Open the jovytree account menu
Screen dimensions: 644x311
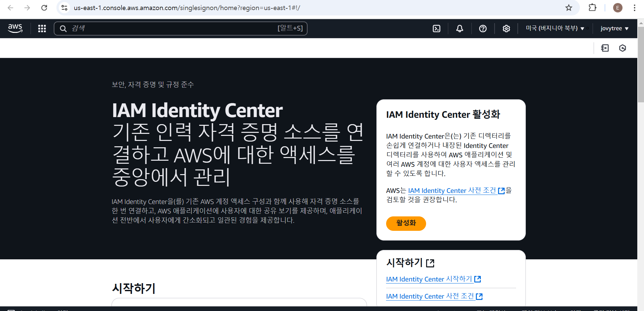click(614, 29)
